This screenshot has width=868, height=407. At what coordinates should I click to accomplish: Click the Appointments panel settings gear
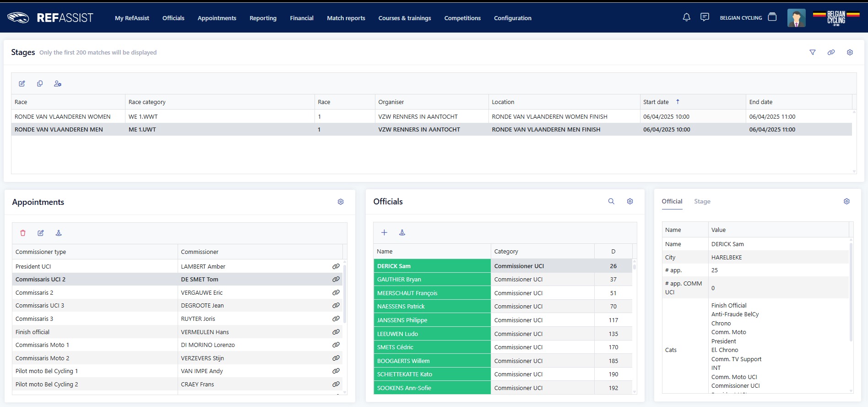pyautogui.click(x=341, y=202)
